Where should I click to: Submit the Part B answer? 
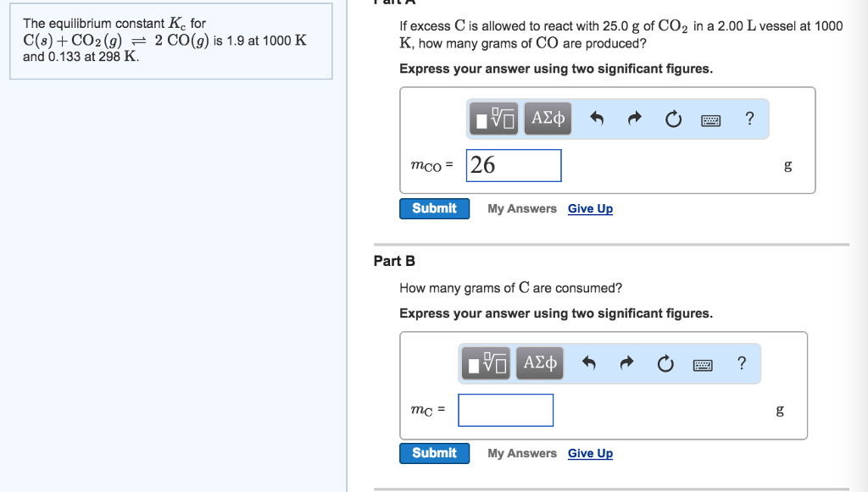pyautogui.click(x=434, y=453)
